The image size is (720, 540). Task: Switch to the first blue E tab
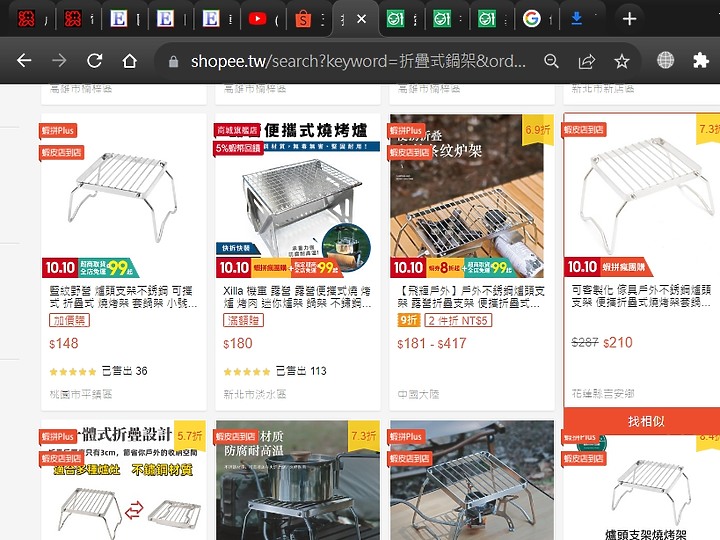point(118,19)
